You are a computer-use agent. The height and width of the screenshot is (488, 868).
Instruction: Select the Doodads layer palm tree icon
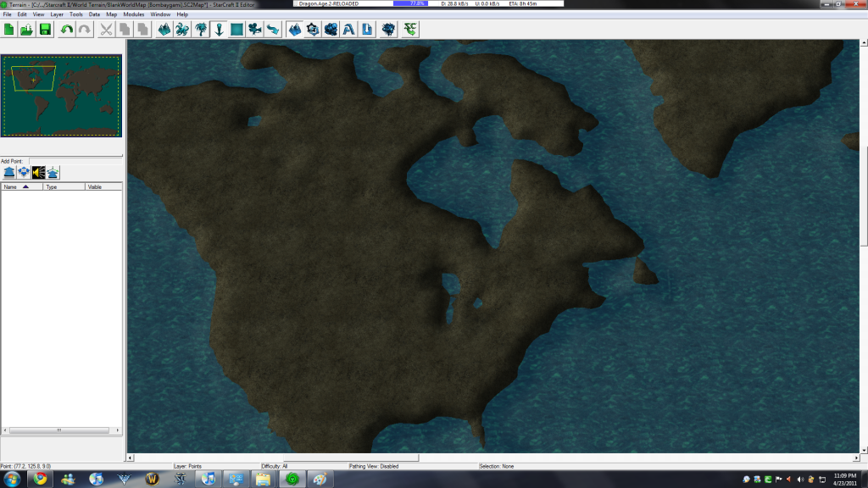tap(201, 30)
